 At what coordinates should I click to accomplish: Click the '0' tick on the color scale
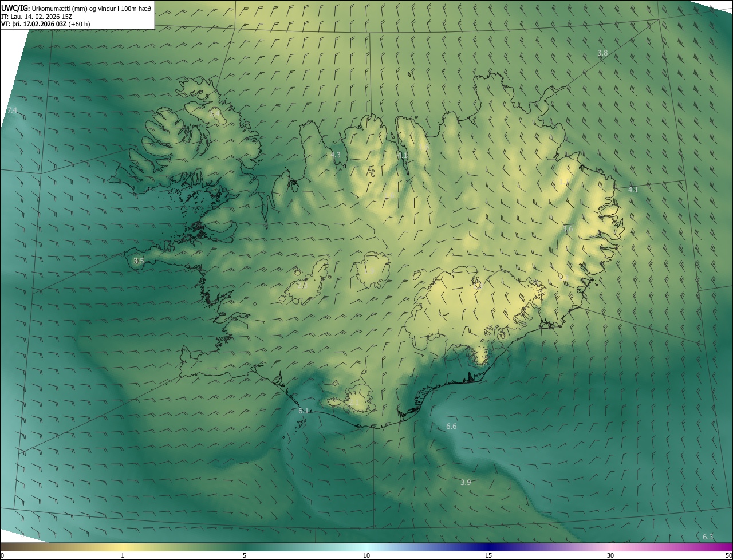(x=2, y=555)
